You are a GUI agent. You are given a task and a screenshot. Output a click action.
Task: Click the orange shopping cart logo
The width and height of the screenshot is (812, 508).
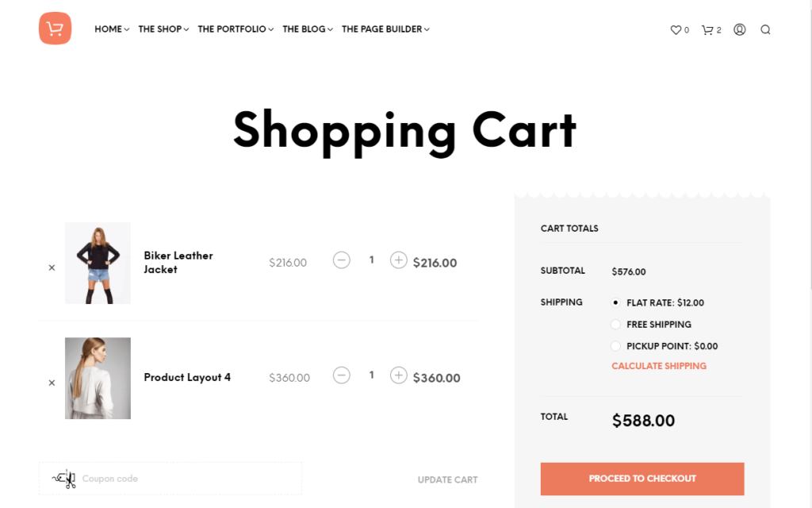(55, 29)
